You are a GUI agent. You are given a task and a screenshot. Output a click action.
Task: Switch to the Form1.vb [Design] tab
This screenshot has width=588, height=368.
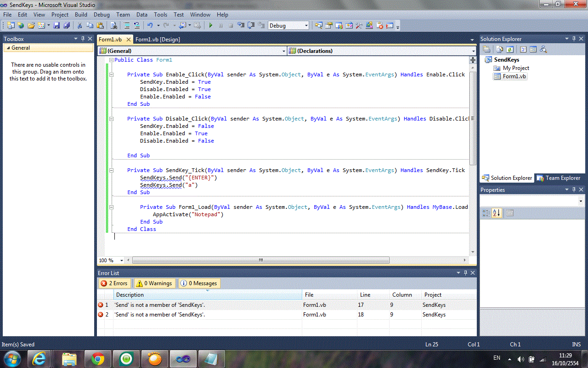click(x=158, y=40)
